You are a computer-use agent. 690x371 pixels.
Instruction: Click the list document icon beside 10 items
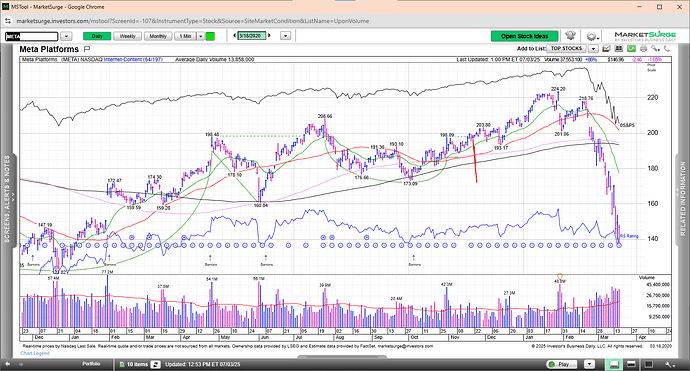(x=122, y=364)
